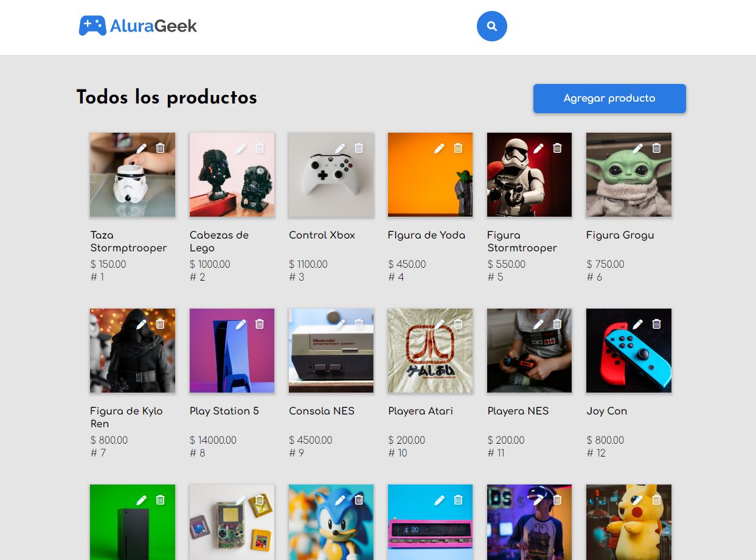Open the search with the magnifier icon
Screen dimensions: 756x560
click(491, 26)
